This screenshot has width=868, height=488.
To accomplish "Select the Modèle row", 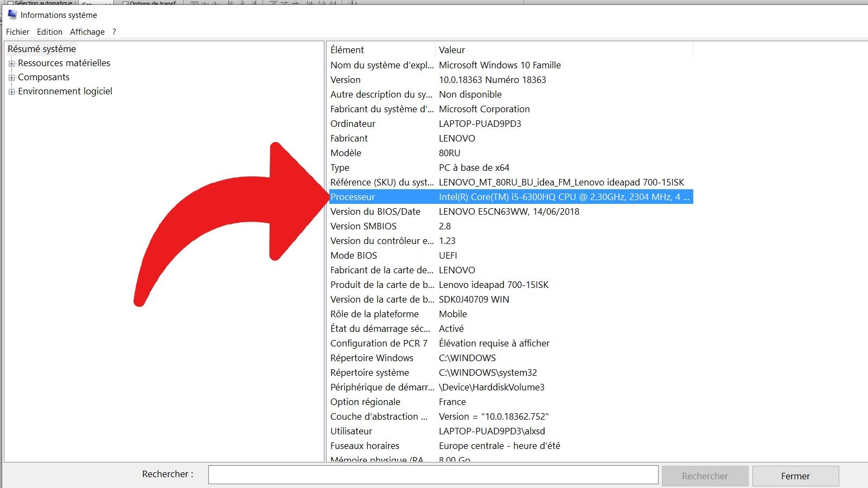I will 510,153.
